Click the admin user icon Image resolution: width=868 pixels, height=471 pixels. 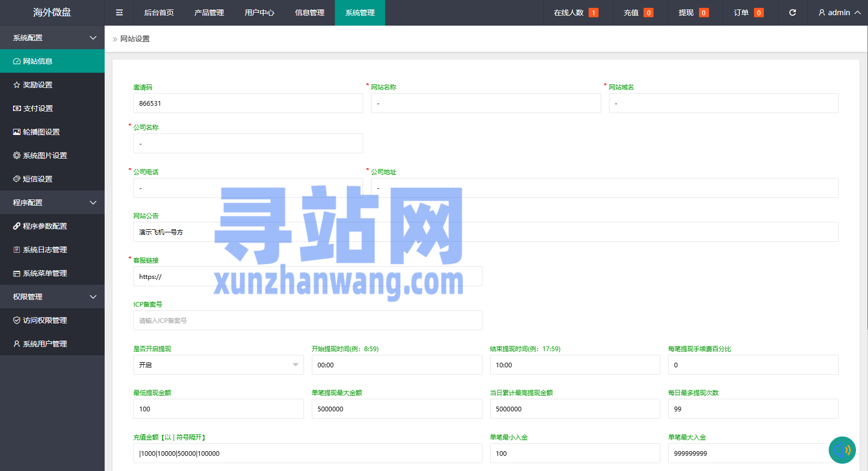[822, 13]
